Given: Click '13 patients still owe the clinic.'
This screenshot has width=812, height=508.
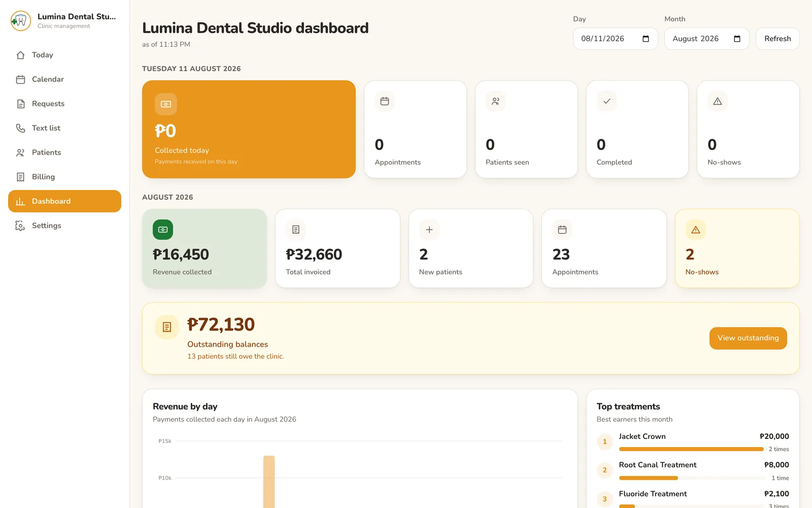Looking at the screenshot, I should pyautogui.click(x=235, y=357).
